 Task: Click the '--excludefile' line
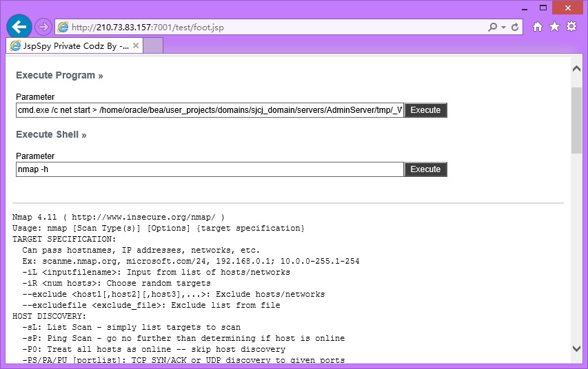point(151,305)
